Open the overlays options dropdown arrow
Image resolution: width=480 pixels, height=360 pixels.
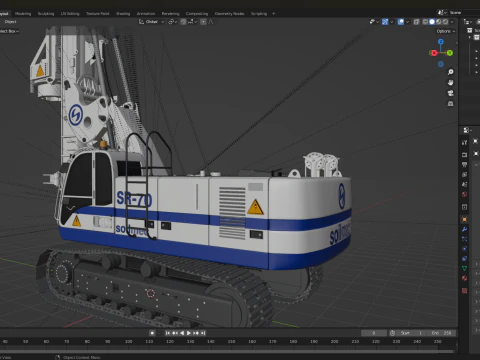(407, 22)
